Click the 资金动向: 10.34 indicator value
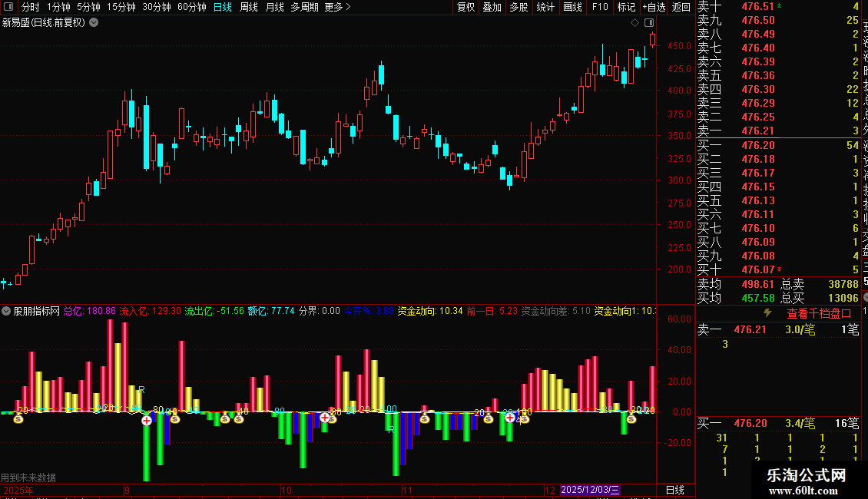868x499 pixels. (x=430, y=311)
